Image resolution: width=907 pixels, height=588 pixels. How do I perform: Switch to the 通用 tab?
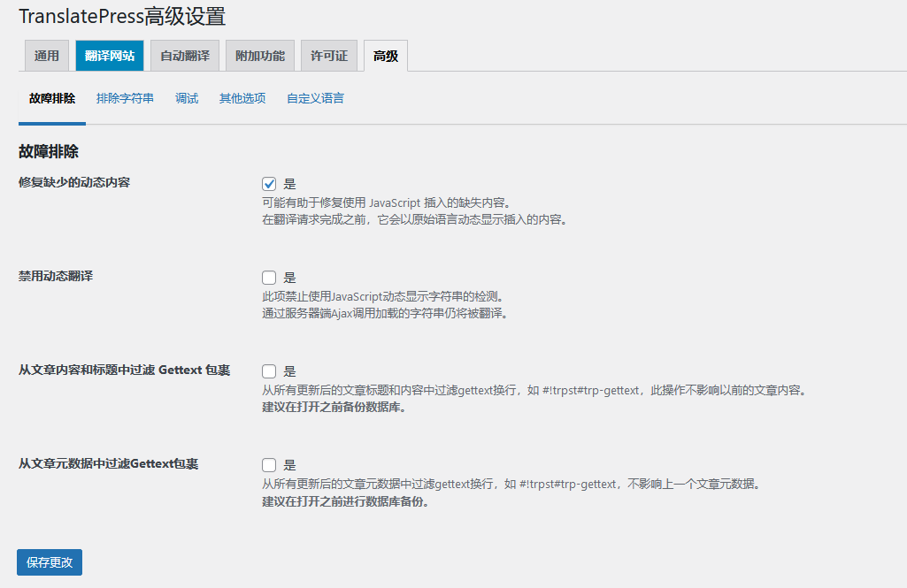tap(46, 55)
